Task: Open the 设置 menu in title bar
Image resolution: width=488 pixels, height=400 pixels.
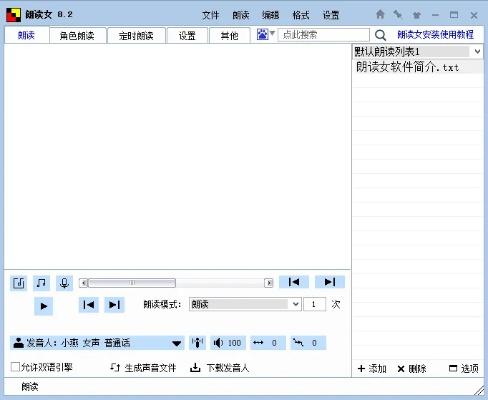Action: pyautogui.click(x=331, y=15)
